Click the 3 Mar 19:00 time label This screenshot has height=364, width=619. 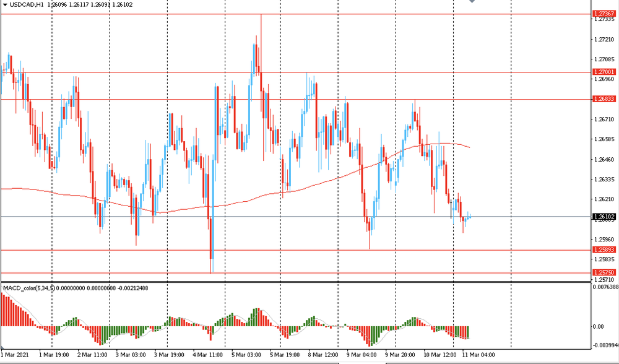(x=169, y=355)
